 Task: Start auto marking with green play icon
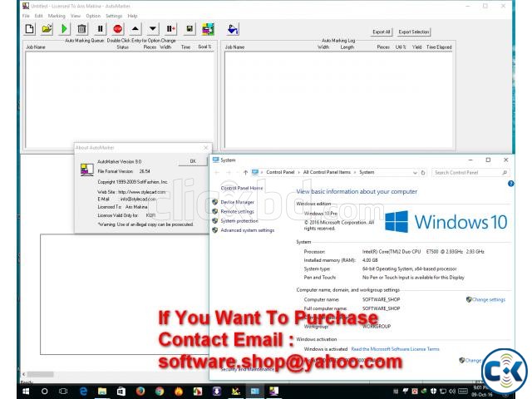point(64,29)
